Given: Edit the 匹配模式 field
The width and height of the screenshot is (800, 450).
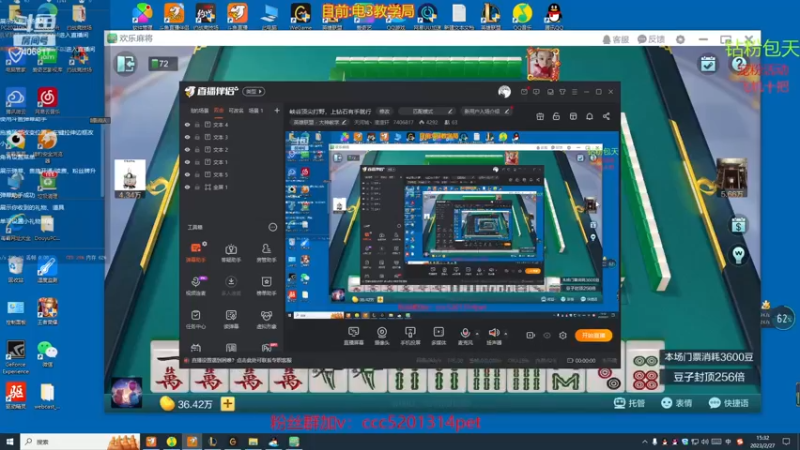Looking at the screenshot, I should [x=426, y=111].
